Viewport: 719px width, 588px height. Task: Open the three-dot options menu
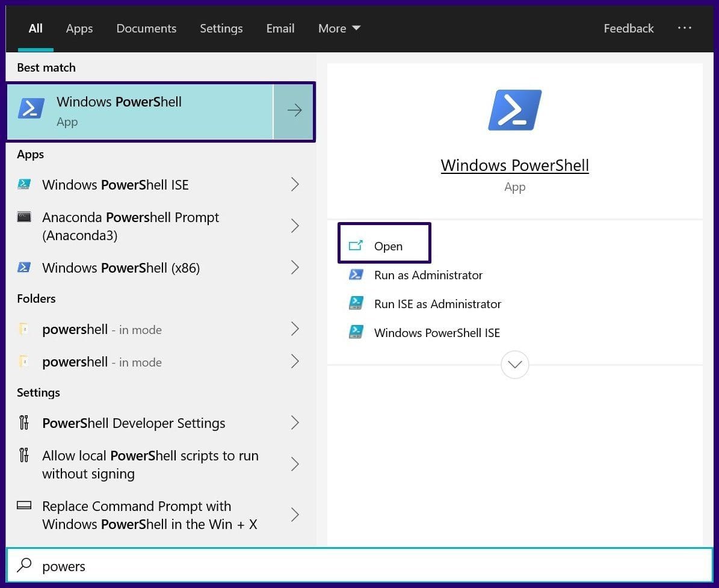684,28
